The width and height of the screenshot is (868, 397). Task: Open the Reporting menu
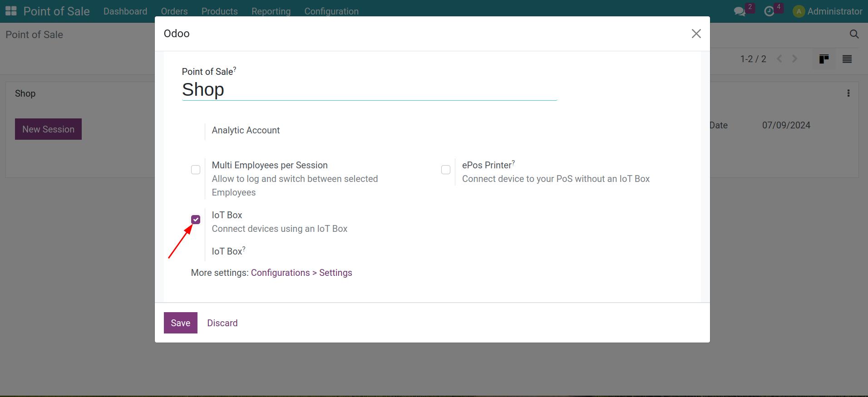click(271, 11)
